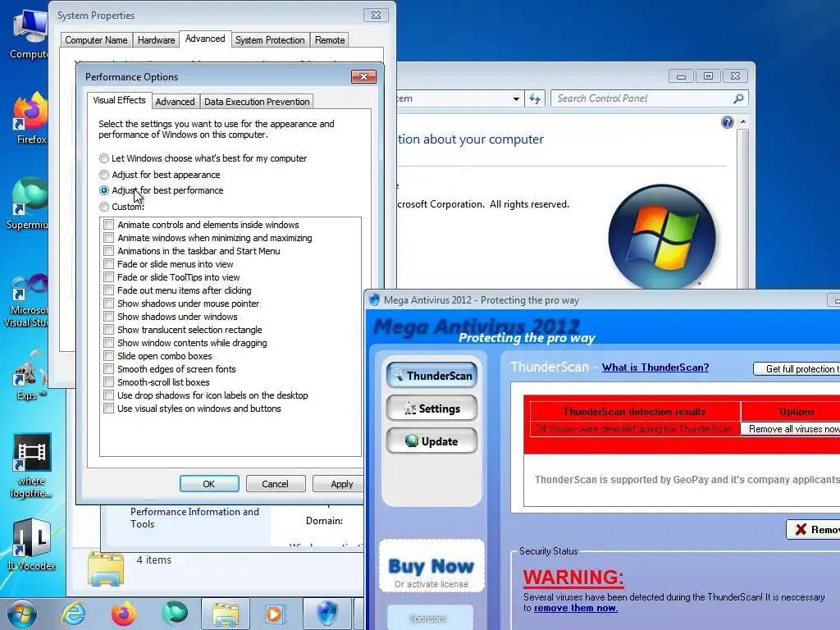Open Windows Explorer from the taskbar

(225, 614)
